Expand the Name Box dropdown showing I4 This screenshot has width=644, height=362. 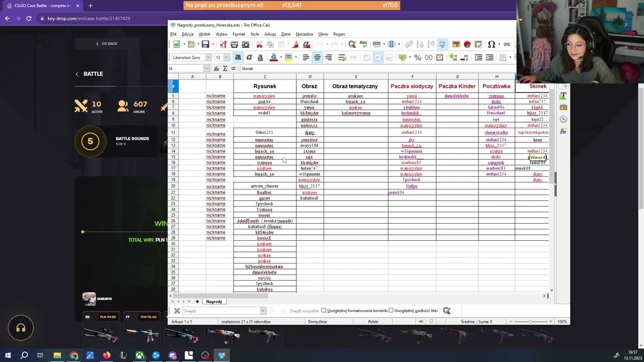[x=206, y=68]
